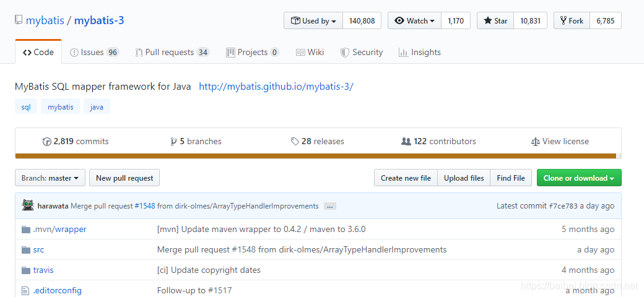
Task: Switch to the Issues tab
Action: pyautogui.click(x=95, y=52)
